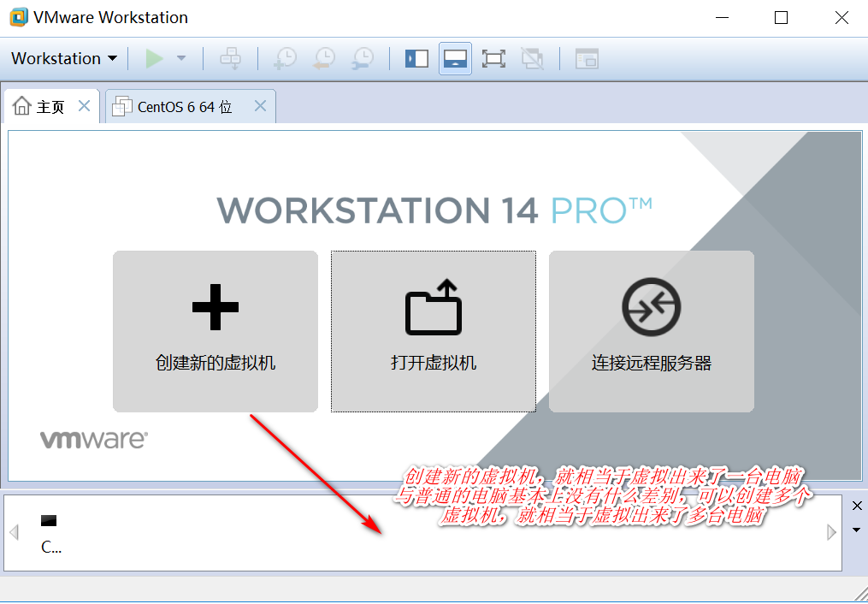This screenshot has height=604, width=868.
Task: Expand the power options arrow next to play
Action: (x=181, y=58)
